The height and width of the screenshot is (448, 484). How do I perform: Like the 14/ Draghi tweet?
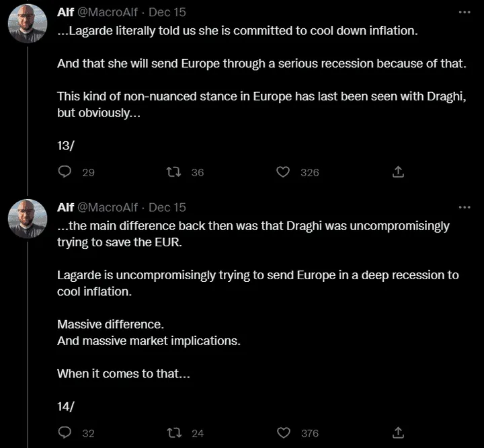(284, 433)
